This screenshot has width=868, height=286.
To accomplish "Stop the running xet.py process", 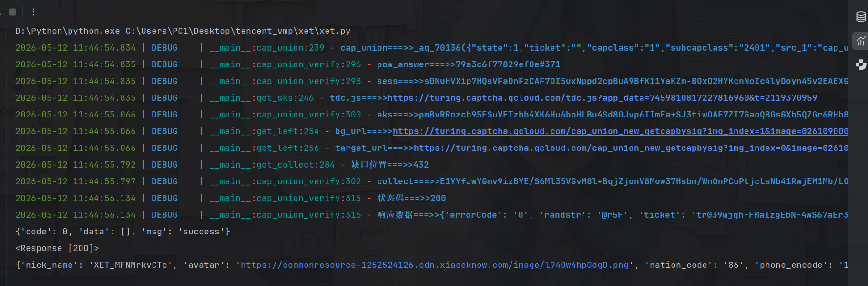I will pos(12,11).
